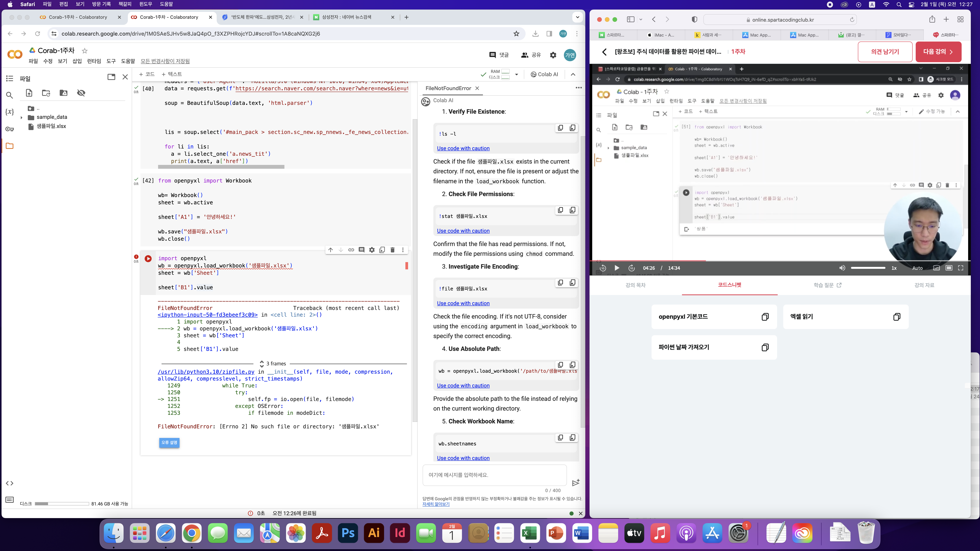Open Colab settings gear in header

click(553, 55)
